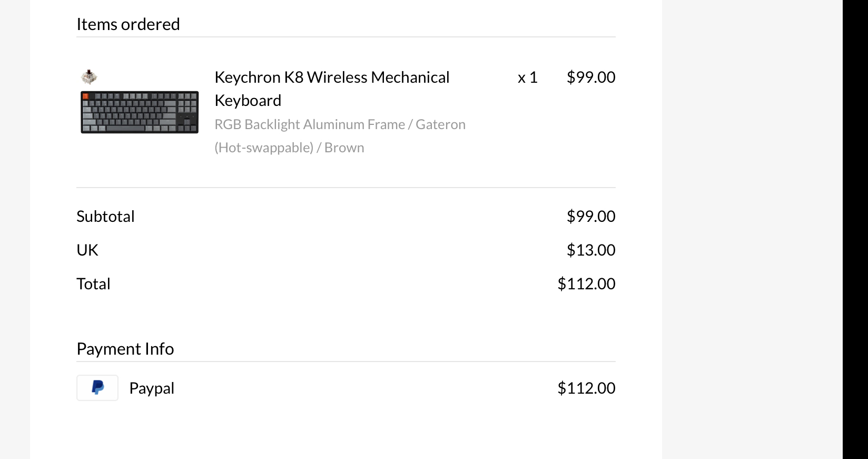
Task: Click the $99.00 subtotal amount
Action: 590,217
